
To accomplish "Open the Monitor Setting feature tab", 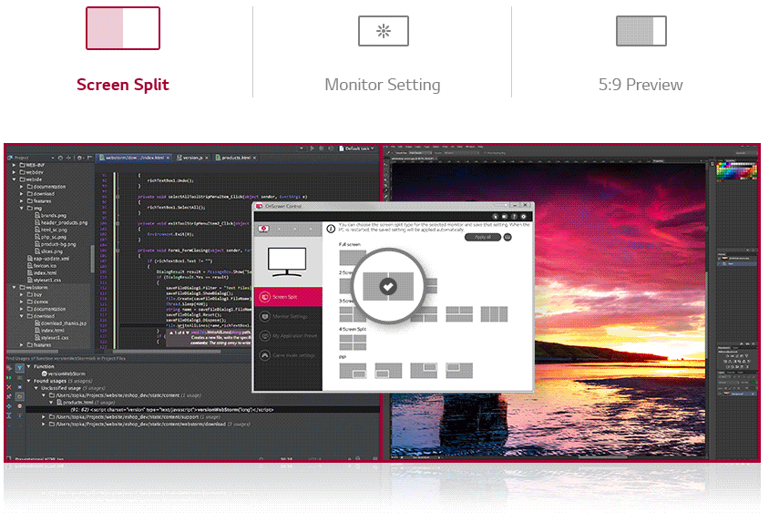I will [383, 54].
